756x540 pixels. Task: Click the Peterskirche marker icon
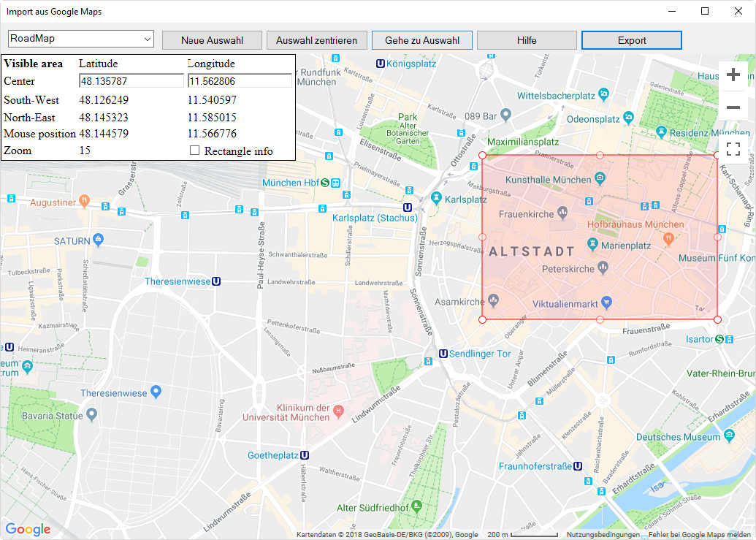603,267
